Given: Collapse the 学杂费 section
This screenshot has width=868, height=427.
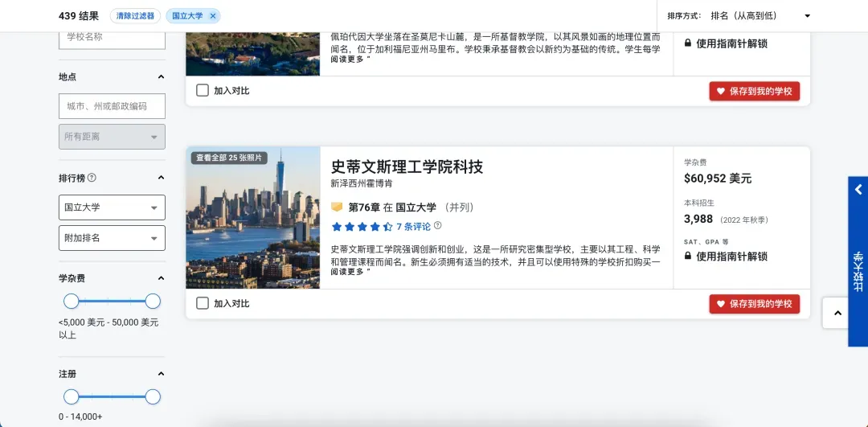Looking at the screenshot, I should point(161,278).
